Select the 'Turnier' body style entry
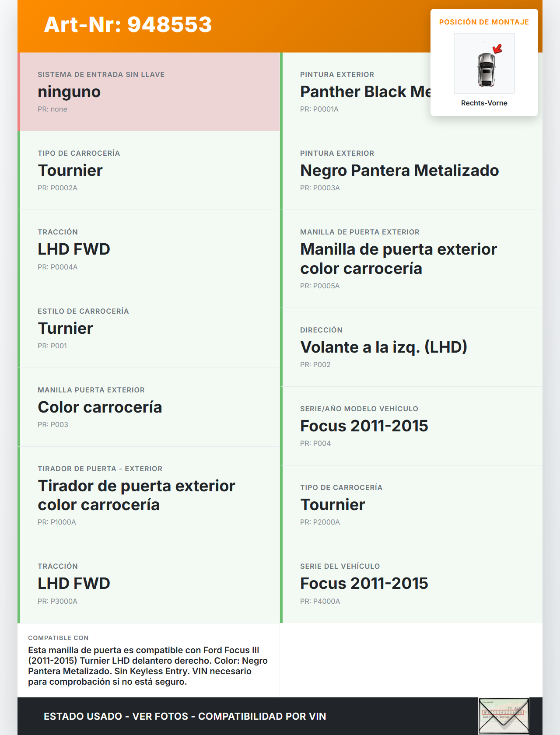Image resolution: width=560 pixels, height=735 pixels. (66, 329)
